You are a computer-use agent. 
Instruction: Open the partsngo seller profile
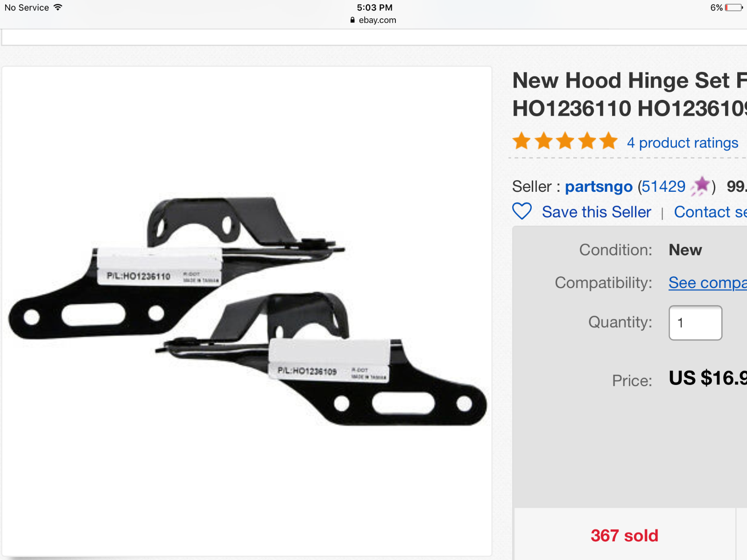click(599, 187)
